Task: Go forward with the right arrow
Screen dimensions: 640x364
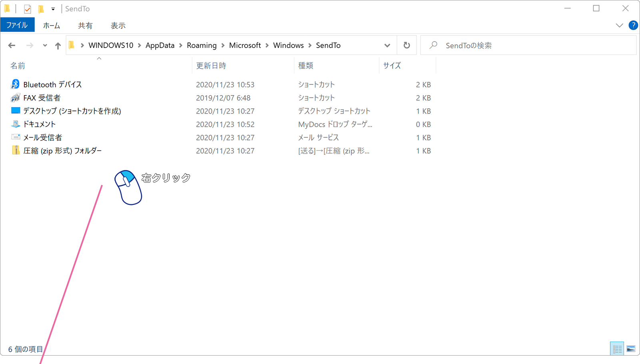Action: (30, 46)
